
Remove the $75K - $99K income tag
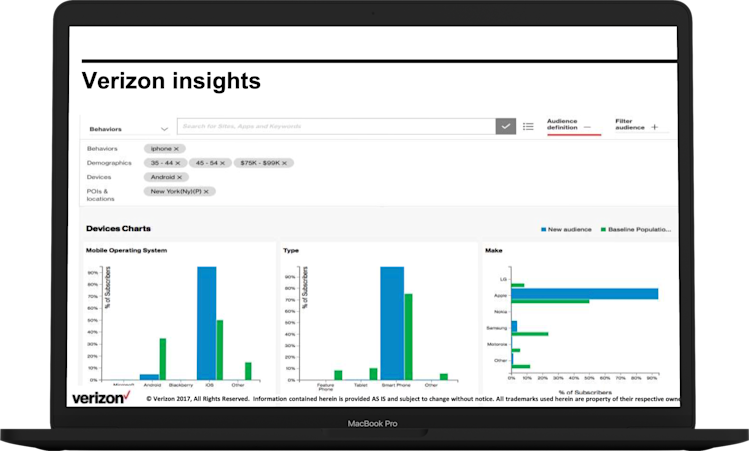pos(284,163)
